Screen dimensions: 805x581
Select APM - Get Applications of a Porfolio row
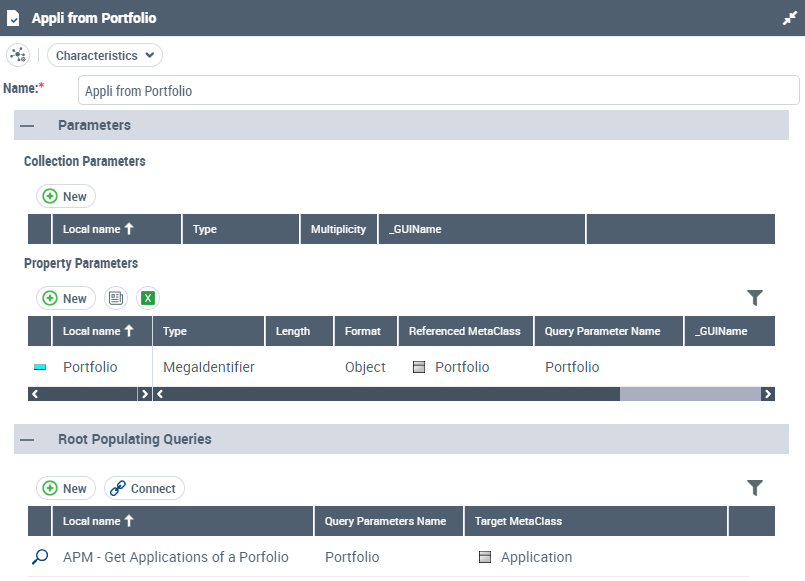[x=175, y=557]
